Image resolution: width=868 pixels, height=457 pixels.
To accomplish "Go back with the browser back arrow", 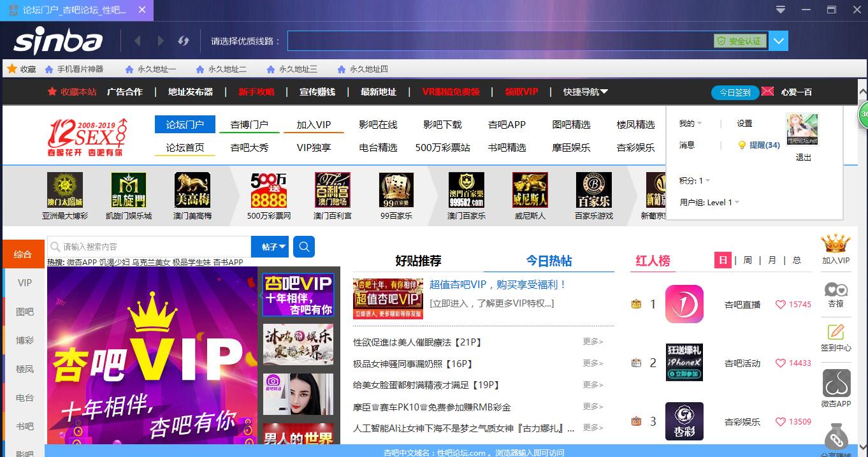I will tap(138, 41).
